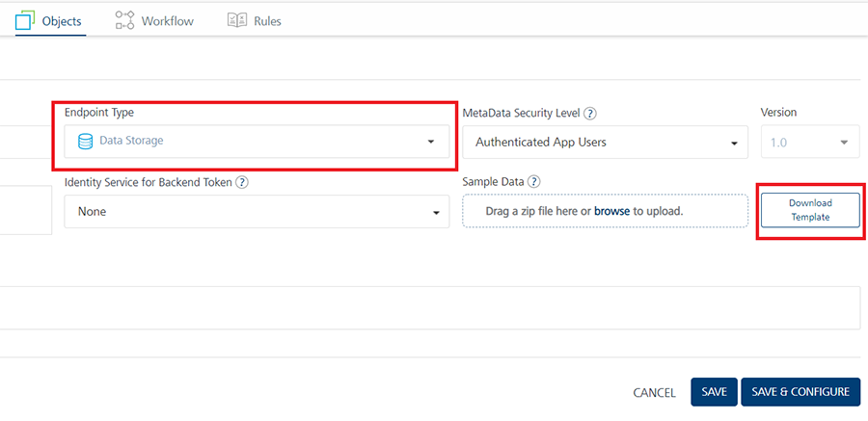Click the Sample Data help icon
The image size is (868, 421).
point(533,181)
